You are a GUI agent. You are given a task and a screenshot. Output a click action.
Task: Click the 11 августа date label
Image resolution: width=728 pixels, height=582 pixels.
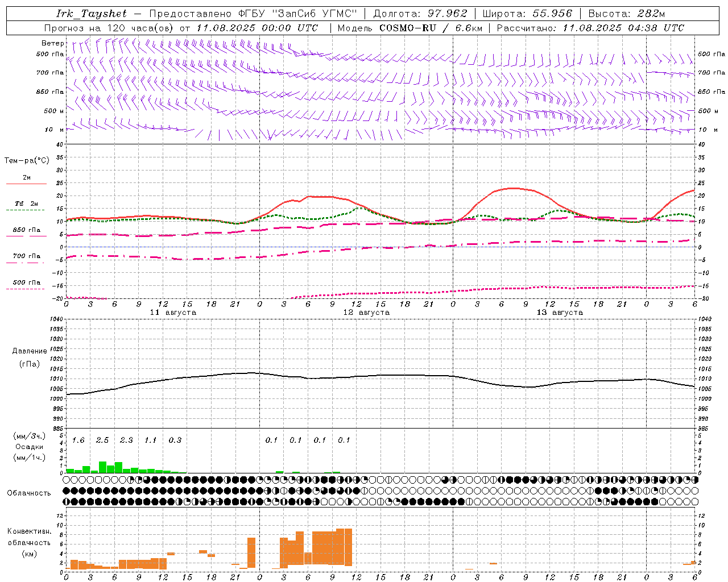[173, 313]
